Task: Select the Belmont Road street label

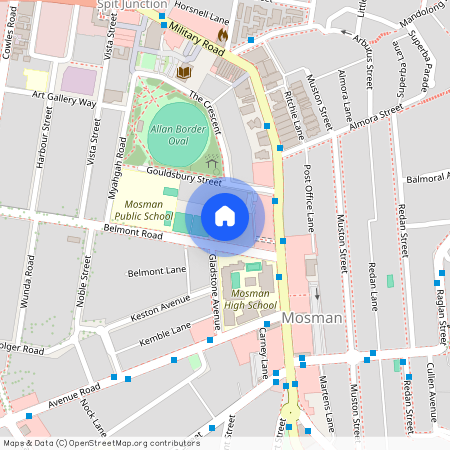Action: [x=133, y=232]
